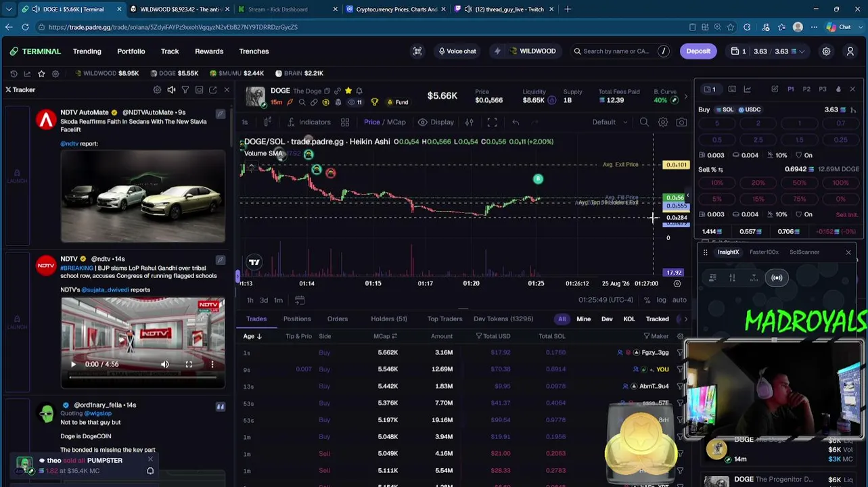Show only Mine trades
Viewport: 868px width, 487px height.
click(583, 319)
